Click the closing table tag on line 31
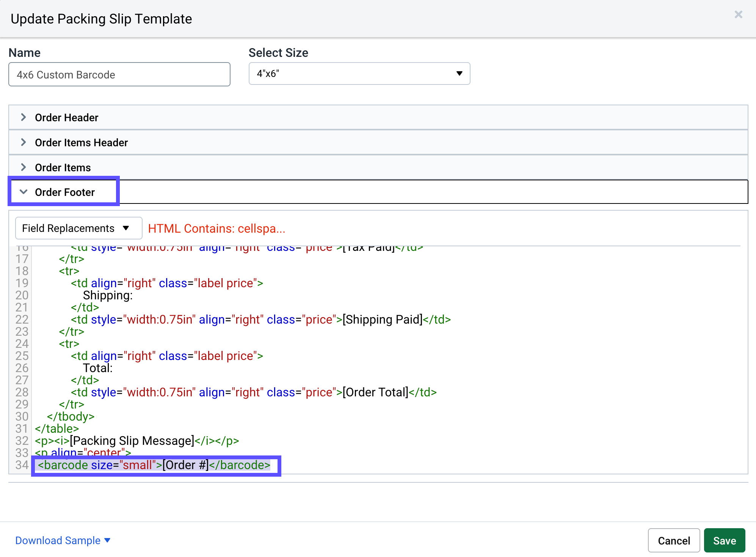This screenshot has width=756, height=557. point(57,429)
